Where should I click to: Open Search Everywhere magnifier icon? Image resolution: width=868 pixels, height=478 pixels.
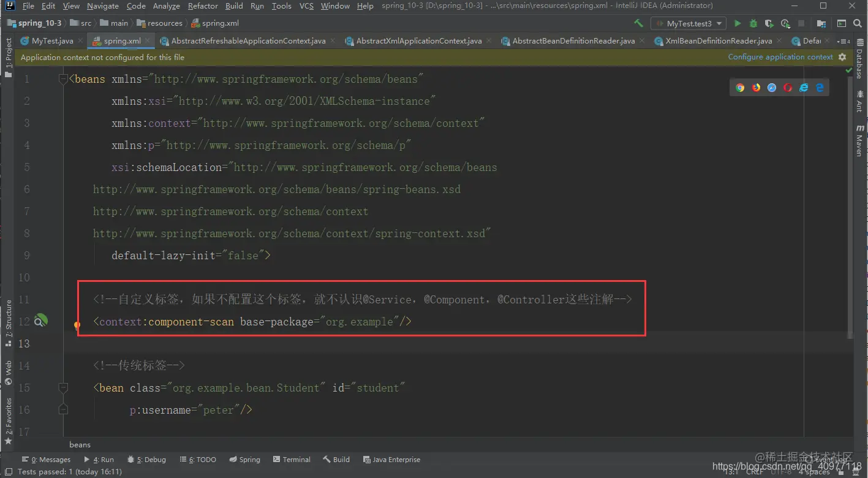click(858, 23)
